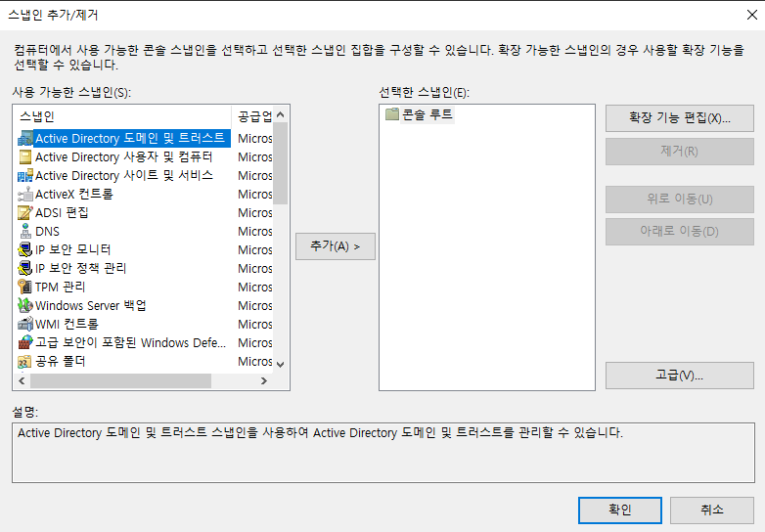Click the 제거(R) button

(x=680, y=152)
